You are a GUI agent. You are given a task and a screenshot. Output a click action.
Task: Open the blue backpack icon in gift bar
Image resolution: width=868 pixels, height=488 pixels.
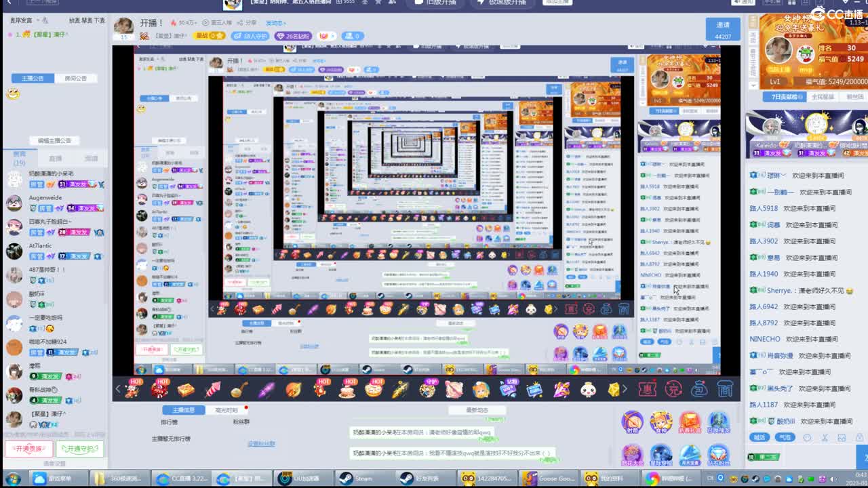coord(699,389)
